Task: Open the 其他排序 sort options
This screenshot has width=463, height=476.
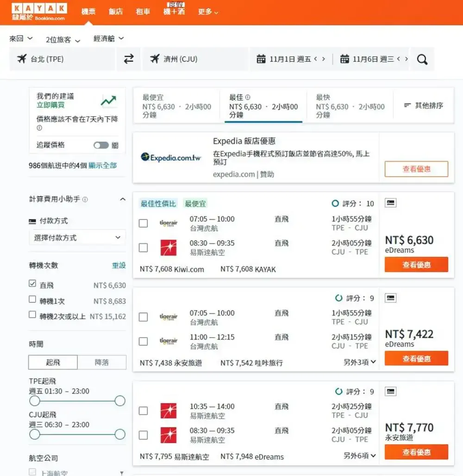Action: click(424, 105)
